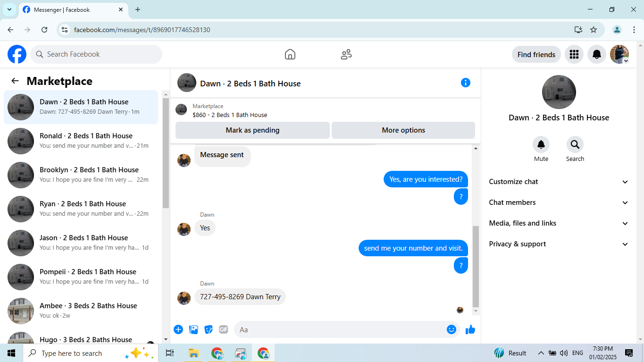Click the ENG language indicator
Viewport: 644px width, 362px height.
pyautogui.click(x=577, y=353)
